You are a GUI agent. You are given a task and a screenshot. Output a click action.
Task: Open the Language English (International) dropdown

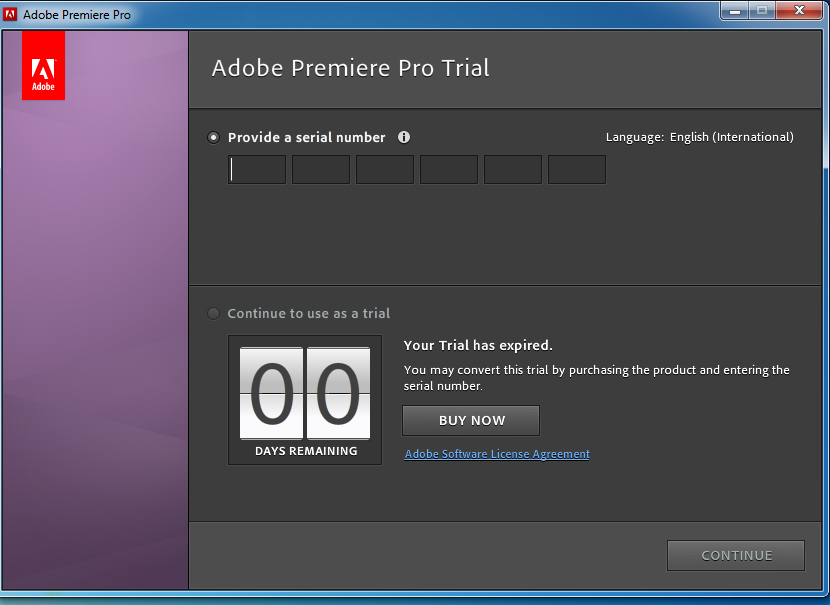point(731,137)
